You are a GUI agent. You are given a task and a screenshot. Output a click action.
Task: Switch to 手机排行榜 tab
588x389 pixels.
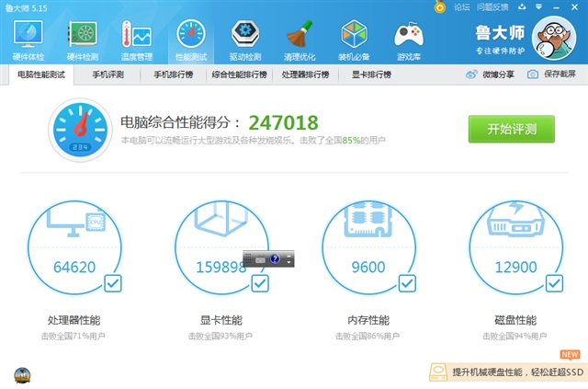pos(174,74)
